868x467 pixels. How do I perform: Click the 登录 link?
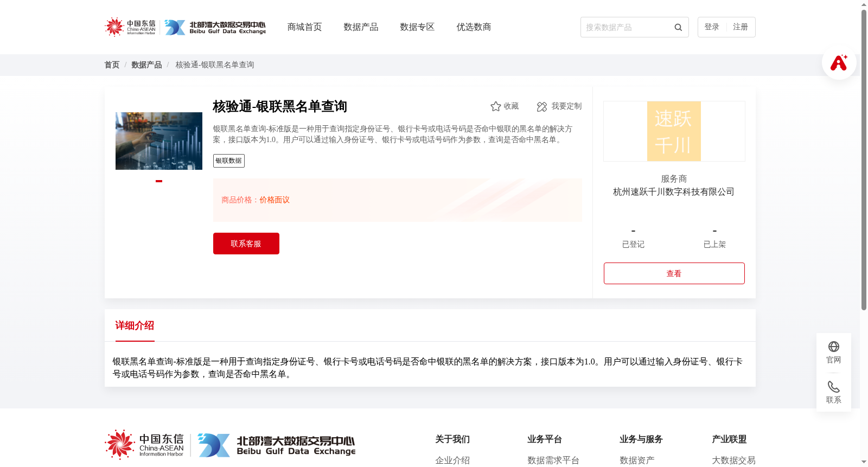(x=712, y=27)
